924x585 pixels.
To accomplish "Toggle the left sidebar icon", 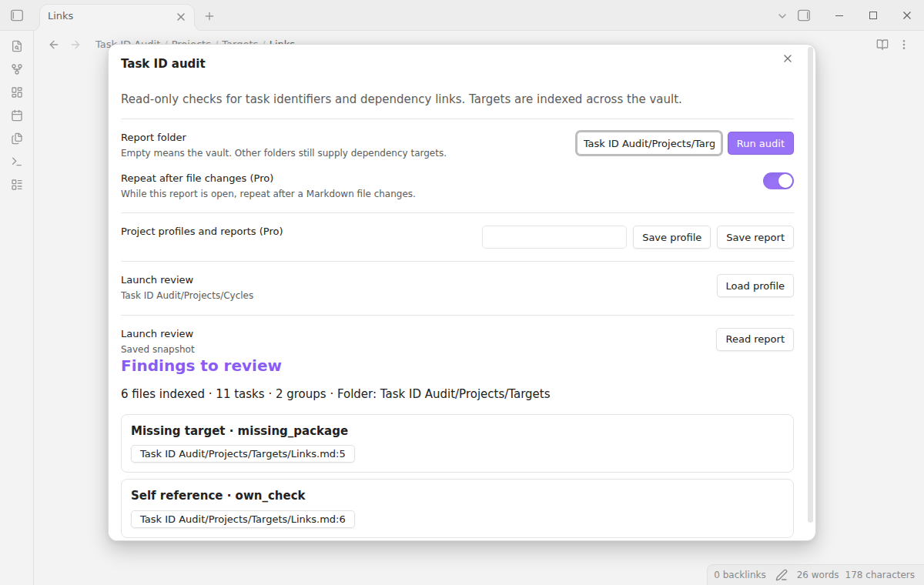I will [x=17, y=15].
